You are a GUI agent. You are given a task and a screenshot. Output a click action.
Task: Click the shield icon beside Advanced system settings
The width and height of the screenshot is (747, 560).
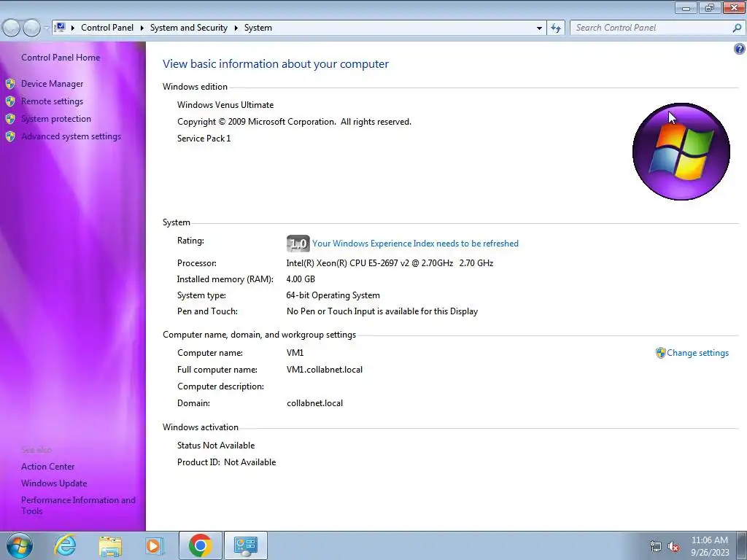[x=10, y=136]
